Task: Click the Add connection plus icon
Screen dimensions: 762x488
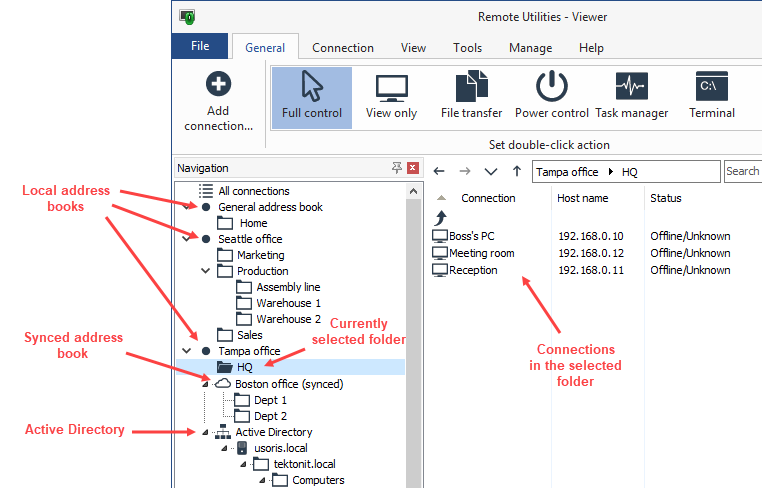Action: pyautogui.click(x=218, y=85)
